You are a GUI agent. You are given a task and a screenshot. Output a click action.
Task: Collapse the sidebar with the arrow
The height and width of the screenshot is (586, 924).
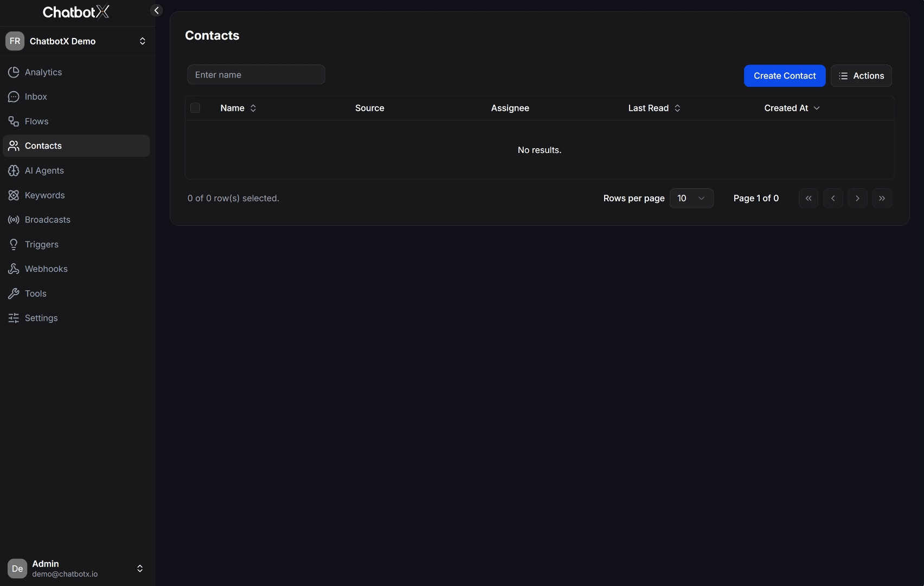[156, 10]
